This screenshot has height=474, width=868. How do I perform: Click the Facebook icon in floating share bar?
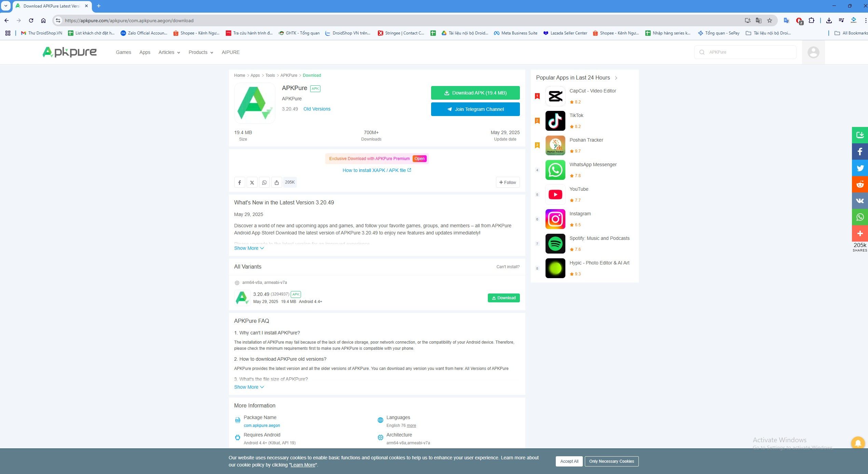point(860,152)
